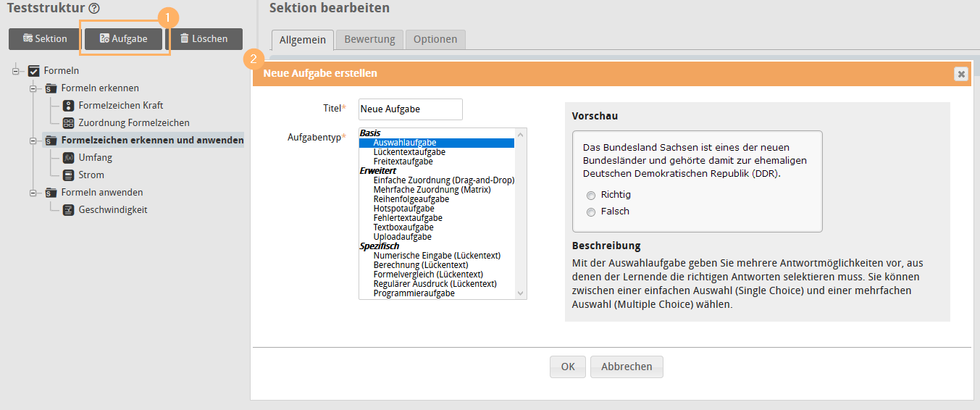Select Formeln erkennen in the tree

pyautogui.click(x=100, y=88)
